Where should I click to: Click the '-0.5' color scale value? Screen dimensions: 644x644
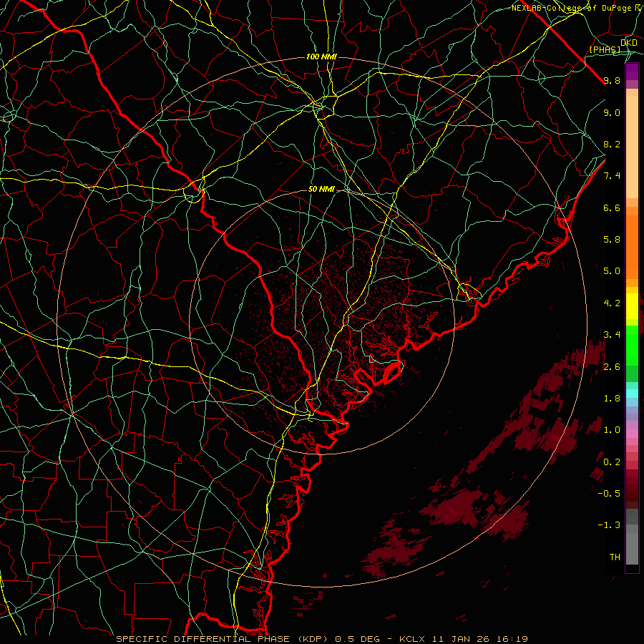click(x=609, y=493)
